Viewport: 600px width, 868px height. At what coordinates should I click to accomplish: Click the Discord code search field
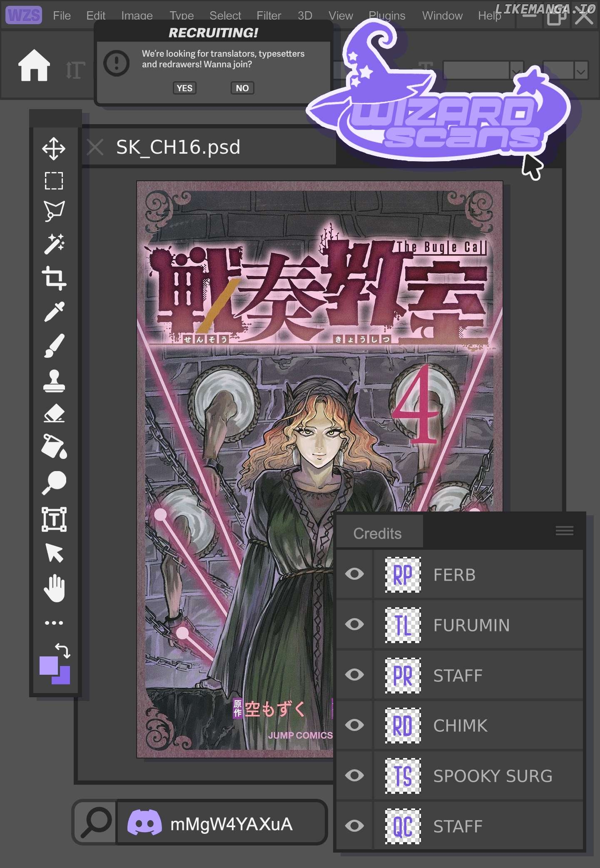click(221, 824)
